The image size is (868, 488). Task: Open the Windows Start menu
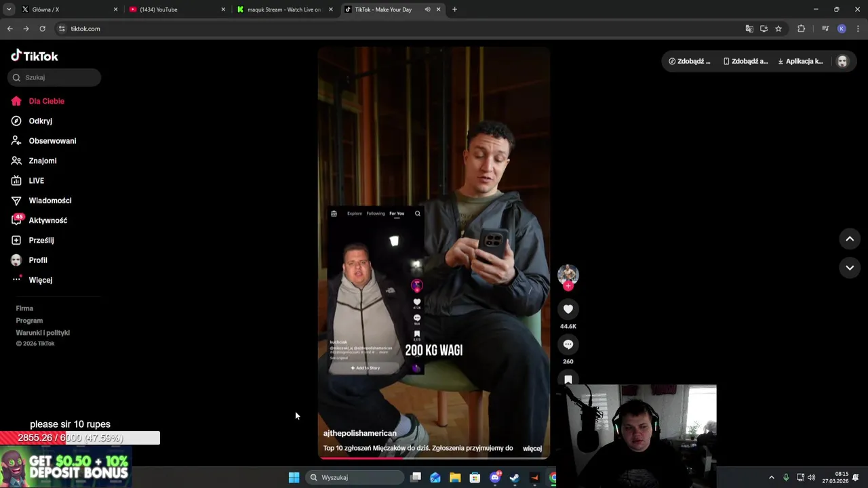(x=294, y=477)
